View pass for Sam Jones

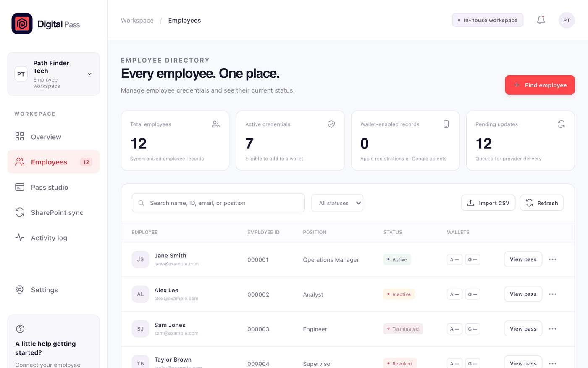(523, 329)
